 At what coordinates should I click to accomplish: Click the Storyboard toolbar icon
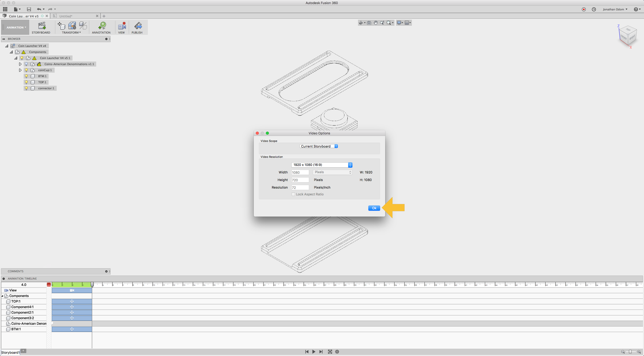[41, 26]
